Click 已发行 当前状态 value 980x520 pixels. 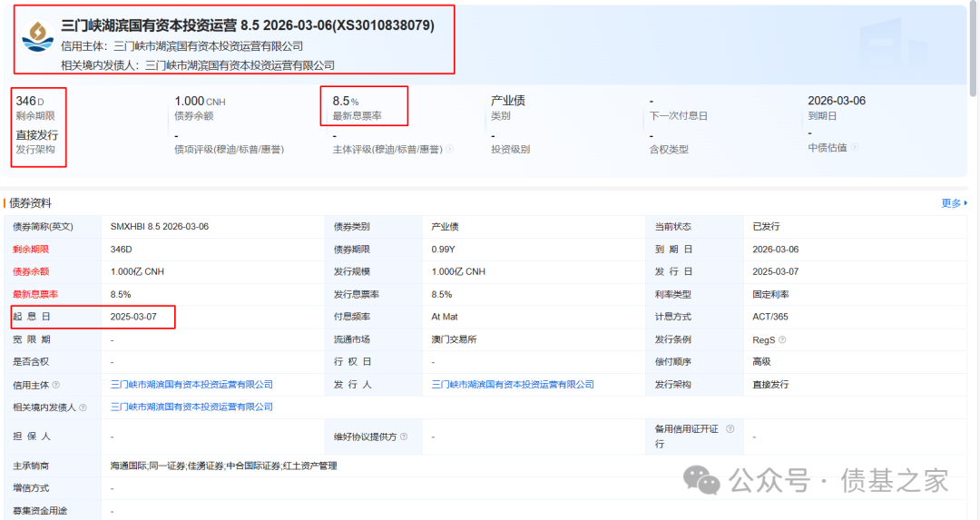(766, 227)
